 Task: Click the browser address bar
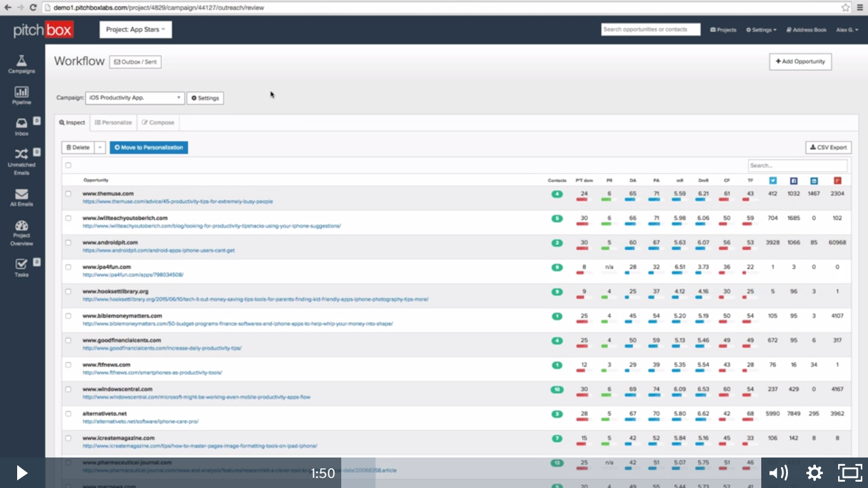[440, 8]
